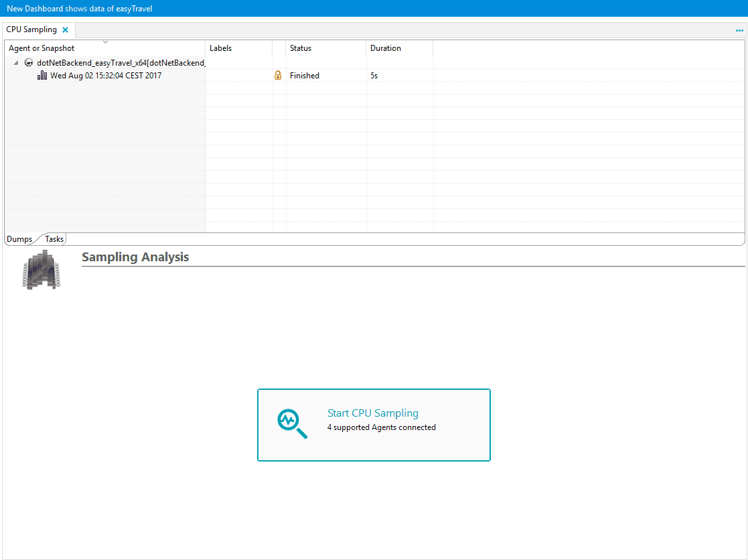Collapse the dotNetBackend_easyTravel agent tree node
Image resolution: width=748 pixels, height=560 pixels.
16,62
